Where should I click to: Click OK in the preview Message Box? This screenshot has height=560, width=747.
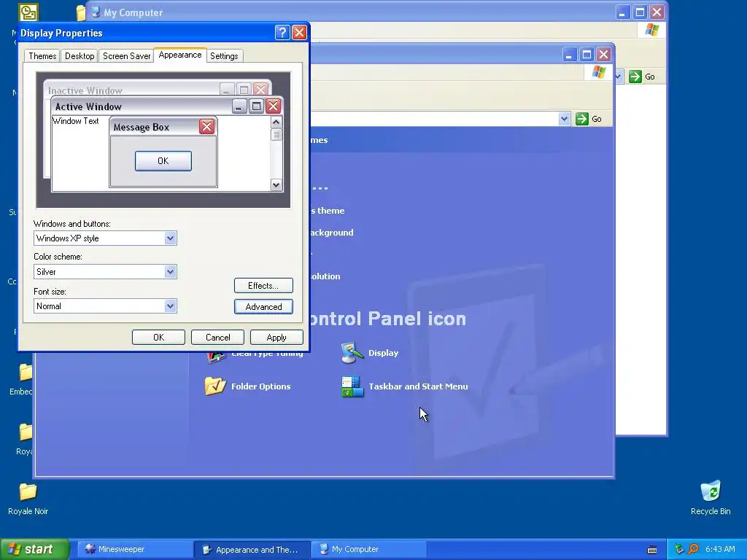[x=163, y=161]
